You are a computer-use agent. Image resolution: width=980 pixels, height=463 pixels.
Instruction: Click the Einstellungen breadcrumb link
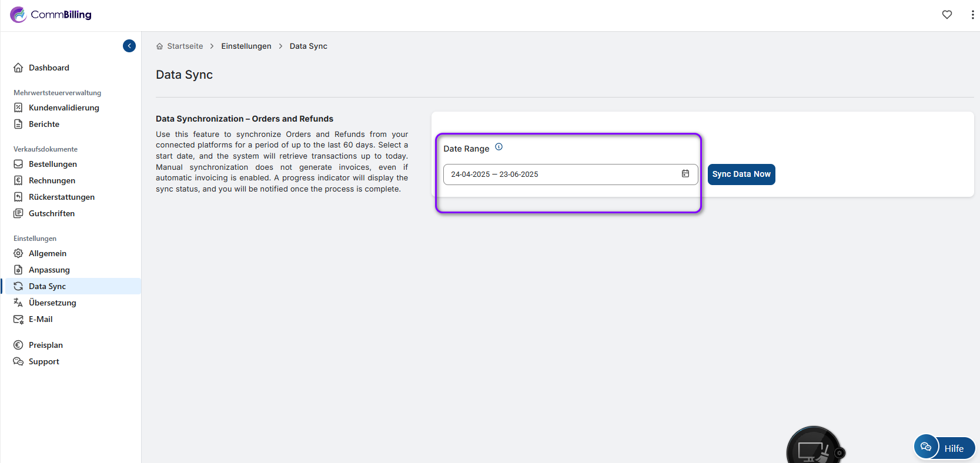tap(246, 46)
